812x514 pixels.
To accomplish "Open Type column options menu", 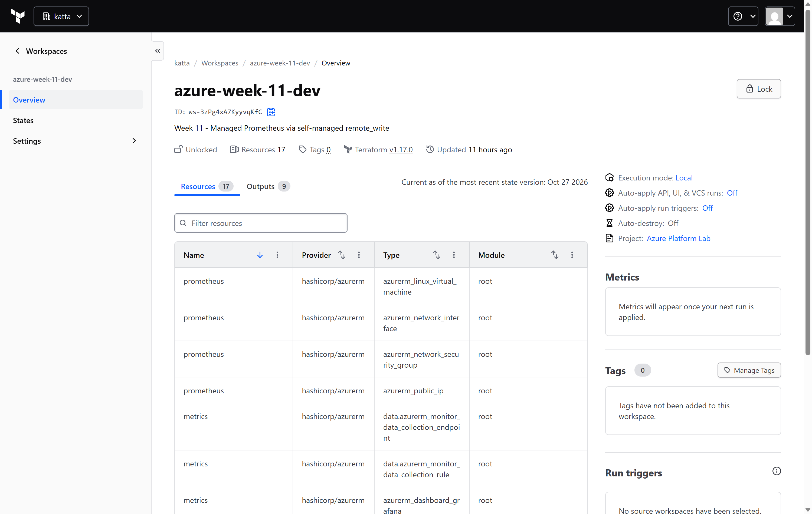I will pyautogui.click(x=454, y=255).
